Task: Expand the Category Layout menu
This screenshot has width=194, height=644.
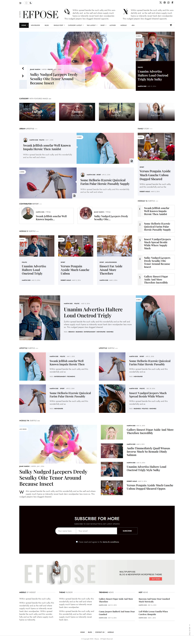Action: 76,25
